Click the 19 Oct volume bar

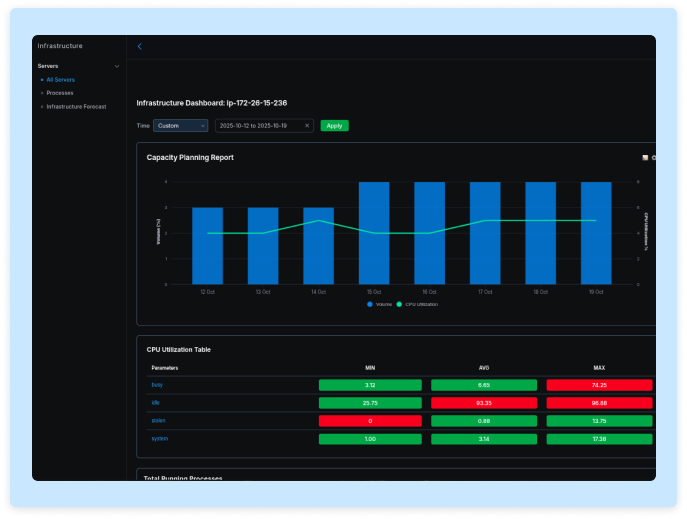point(596,233)
